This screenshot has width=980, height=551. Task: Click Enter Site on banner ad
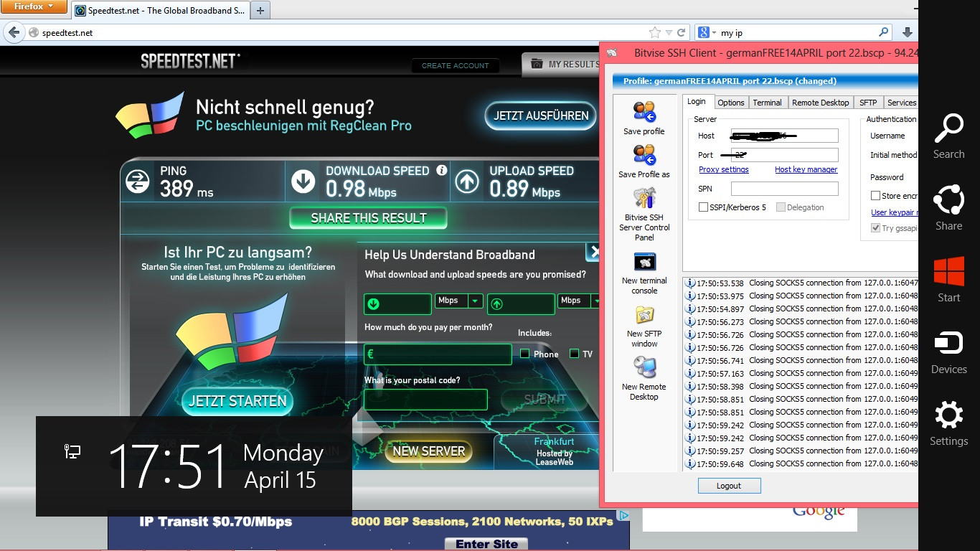[487, 544]
